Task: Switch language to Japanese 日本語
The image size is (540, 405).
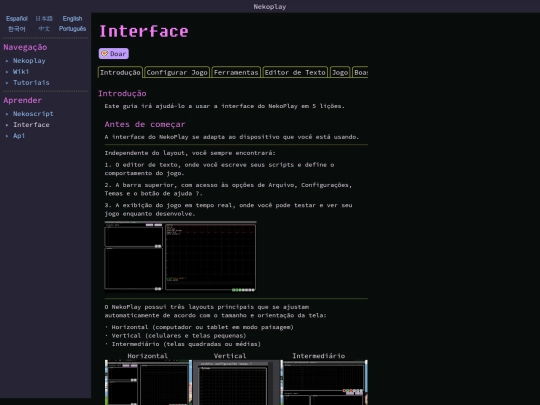Action: (x=44, y=19)
